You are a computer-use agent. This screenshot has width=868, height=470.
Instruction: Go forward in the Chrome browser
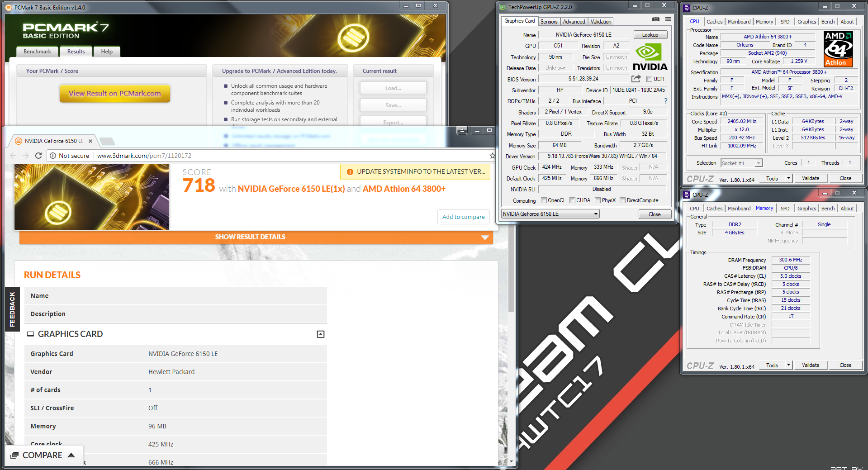pyautogui.click(x=26, y=156)
